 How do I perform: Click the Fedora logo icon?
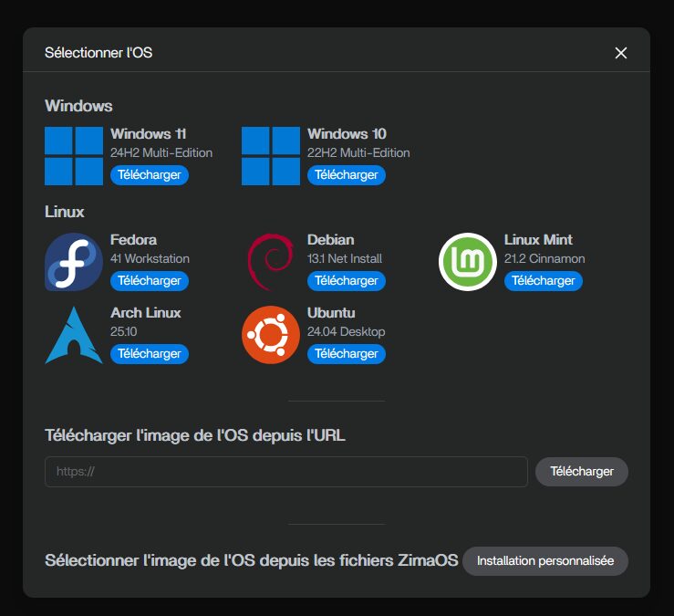pos(74,262)
